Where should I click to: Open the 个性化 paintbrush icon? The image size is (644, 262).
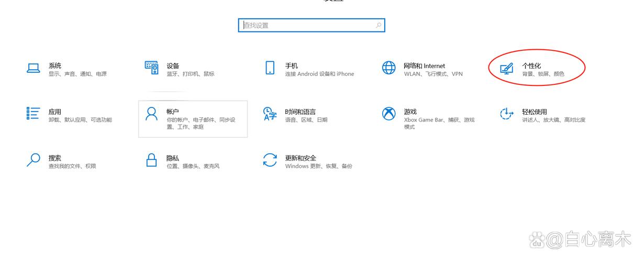506,69
